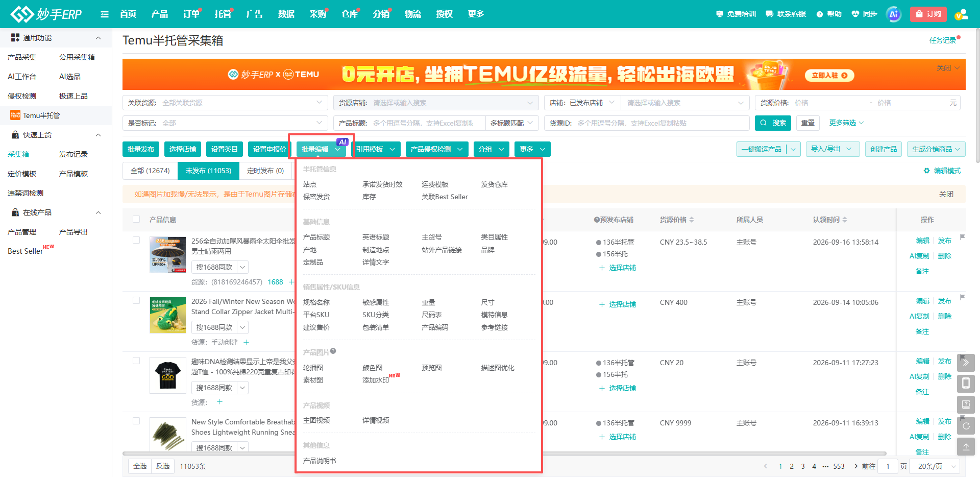Click the 搜索 button
The width and height of the screenshot is (980, 477).
point(773,123)
